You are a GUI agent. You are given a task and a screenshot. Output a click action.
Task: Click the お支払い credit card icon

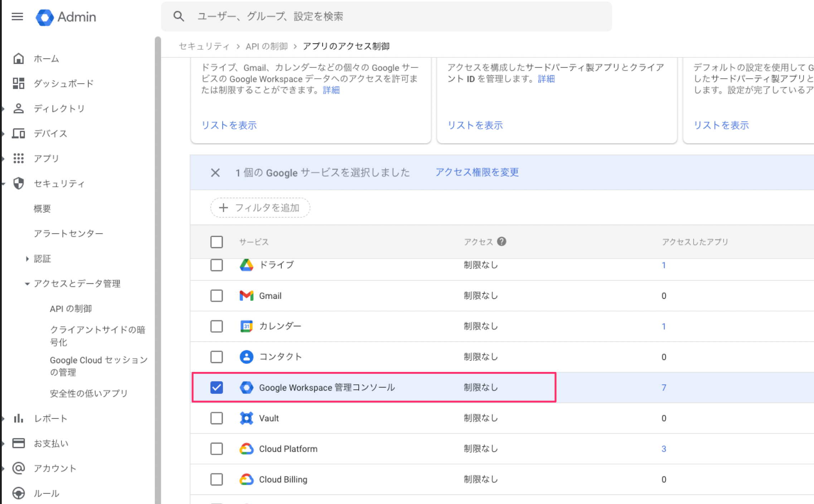pyautogui.click(x=19, y=443)
